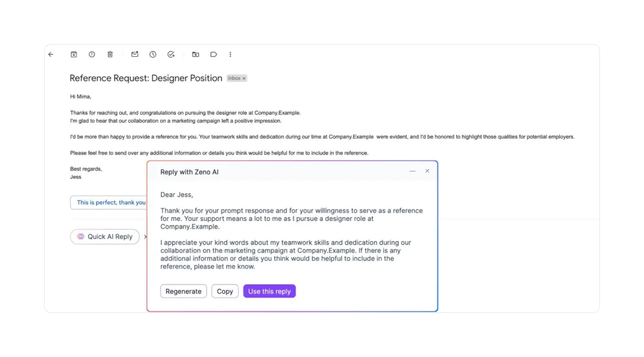The height and width of the screenshot is (357, 644).
Task: Click the line starting 'Thanks for reaching out'
Action: coord(185,113)
